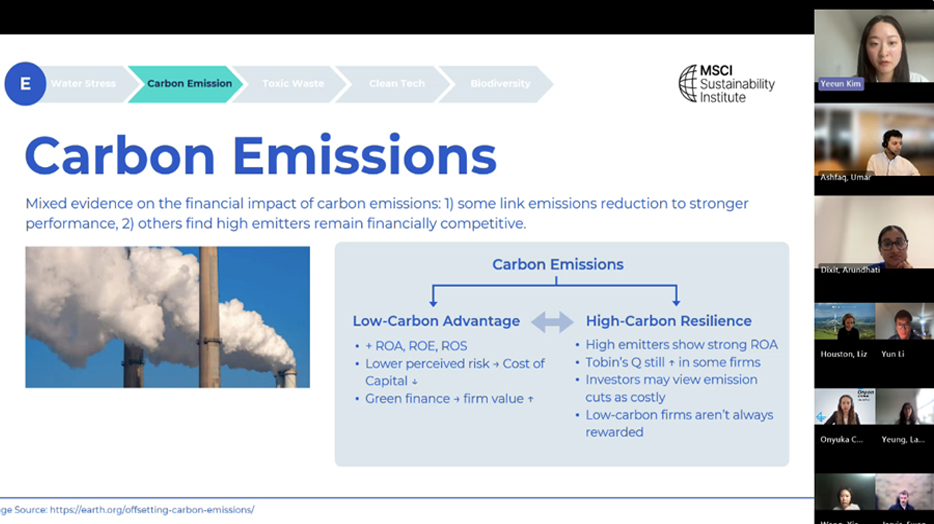Click Houston, Liz's participant video
Screen dimensions: 934x524
pyautogui.click(x=844, y=327)
